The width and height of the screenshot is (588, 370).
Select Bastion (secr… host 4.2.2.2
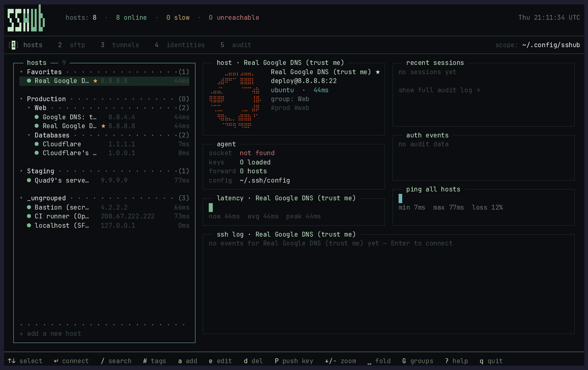pyautogui.click(x=104, y=208)
